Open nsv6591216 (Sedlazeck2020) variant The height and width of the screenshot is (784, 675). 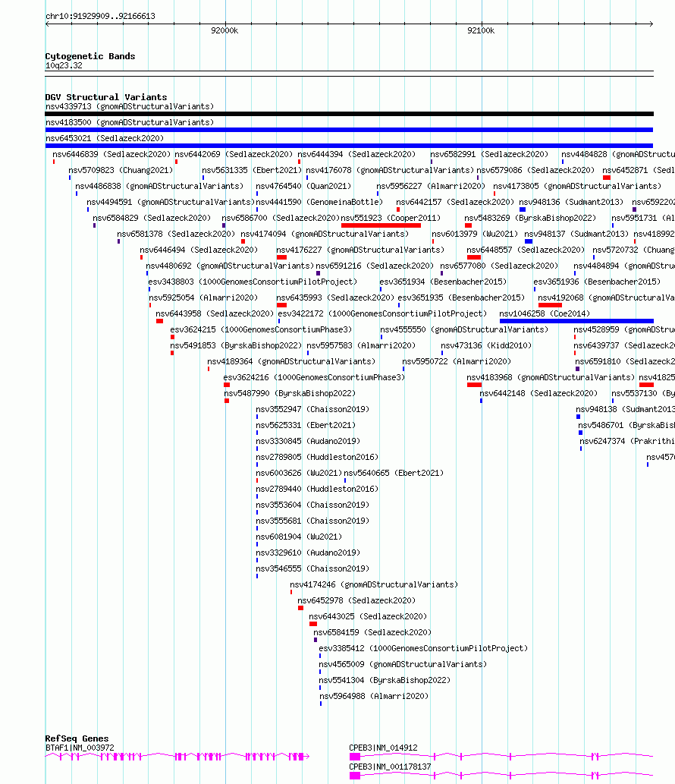pyautogui.click(x=375, y=266)
